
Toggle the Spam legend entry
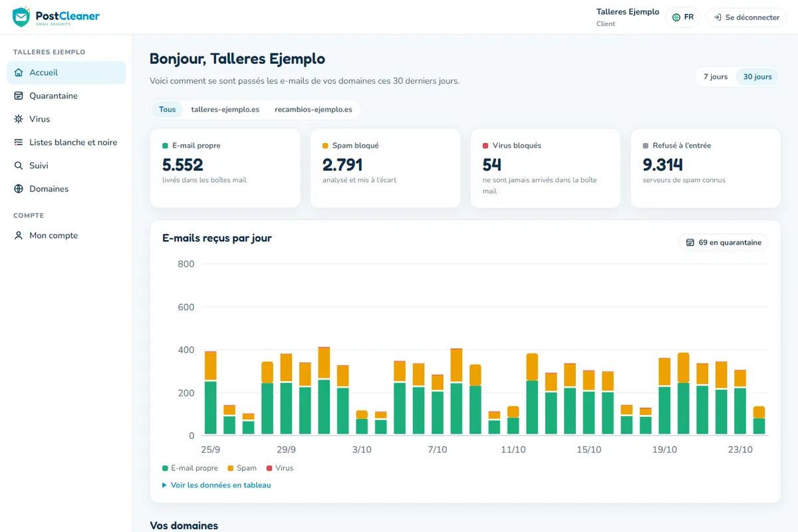pos(242,468)
